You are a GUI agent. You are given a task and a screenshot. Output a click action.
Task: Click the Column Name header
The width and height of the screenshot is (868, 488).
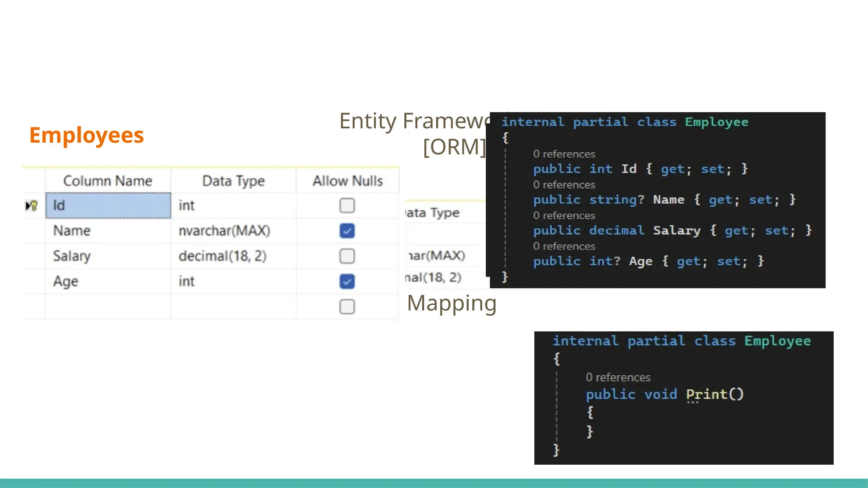point(108,181)
